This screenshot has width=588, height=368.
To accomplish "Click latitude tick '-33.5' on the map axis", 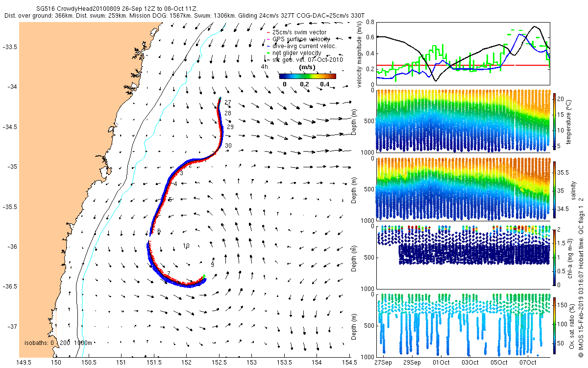I will coord(11,47).
